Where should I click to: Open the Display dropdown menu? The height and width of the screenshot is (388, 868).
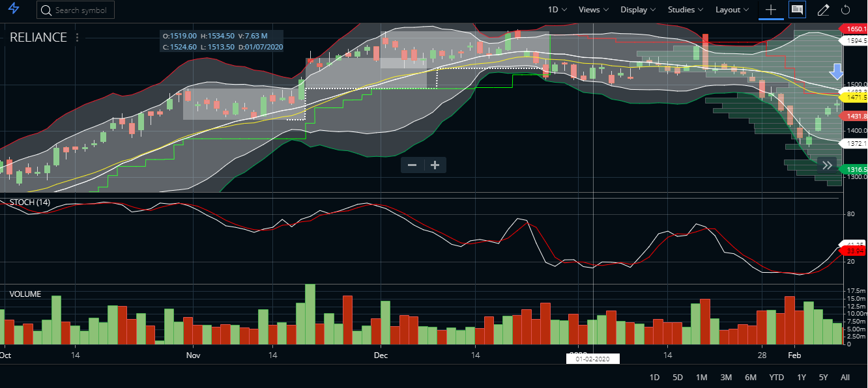(639, 10)
